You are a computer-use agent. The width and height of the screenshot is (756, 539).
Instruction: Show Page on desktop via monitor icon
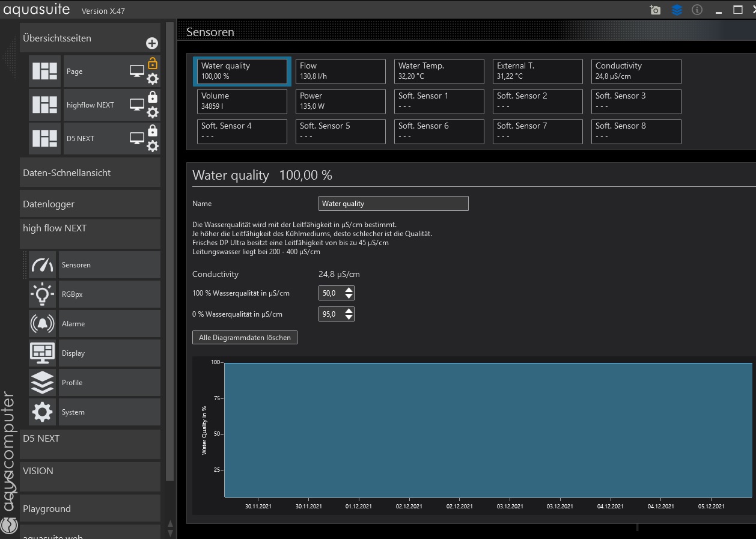(x=137, y=72)
